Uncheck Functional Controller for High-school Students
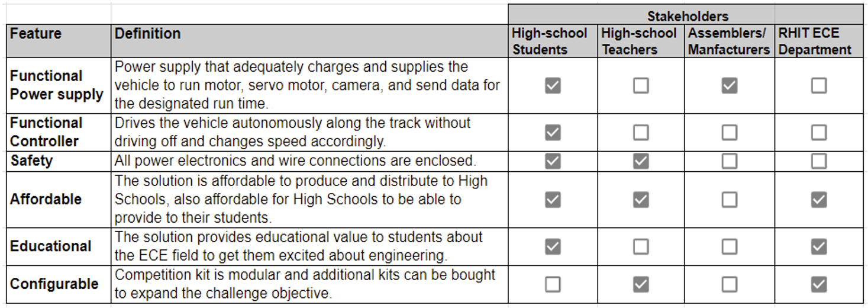The width and height of the screenshot is (868, 308). [552, 132]
